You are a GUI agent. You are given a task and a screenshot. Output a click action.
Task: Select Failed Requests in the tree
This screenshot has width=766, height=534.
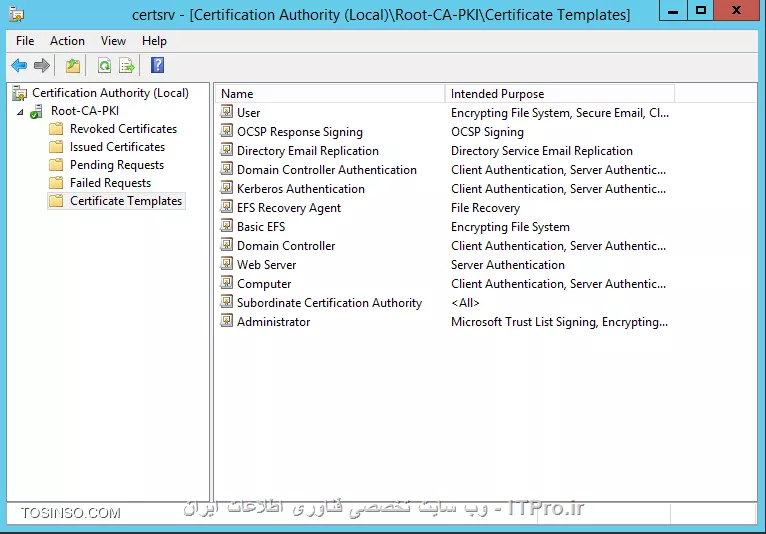click(110, 183)
